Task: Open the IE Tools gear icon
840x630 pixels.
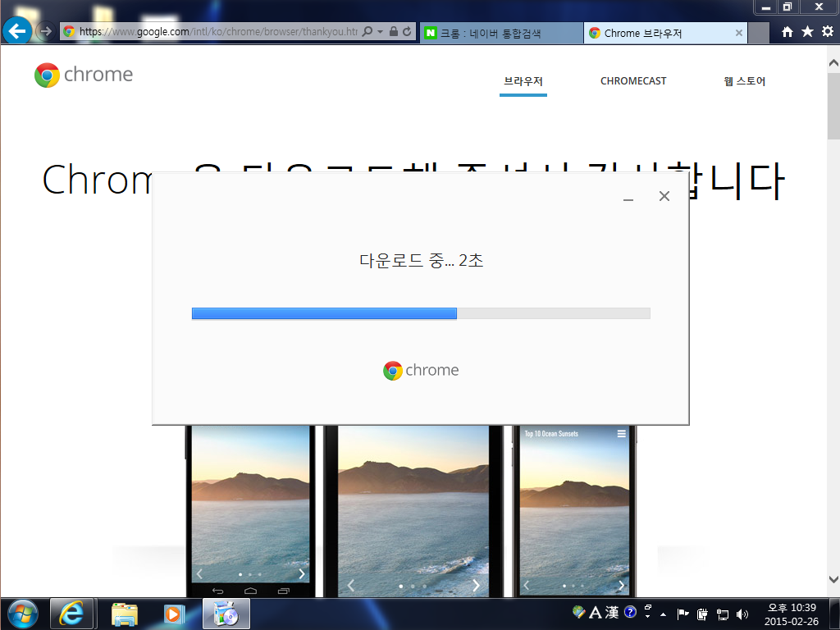Action: pyautogui.click(x=828, y=32)
